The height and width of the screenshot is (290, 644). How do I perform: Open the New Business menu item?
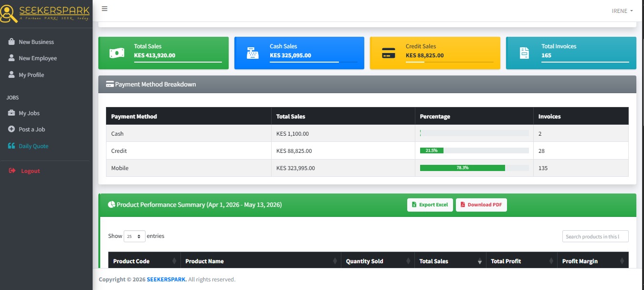point(46,42)
